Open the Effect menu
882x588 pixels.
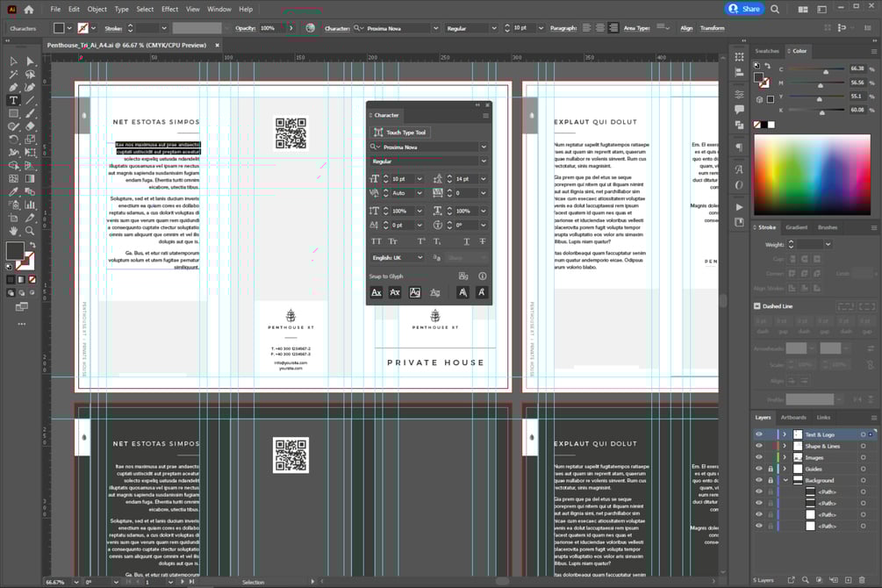170,9
